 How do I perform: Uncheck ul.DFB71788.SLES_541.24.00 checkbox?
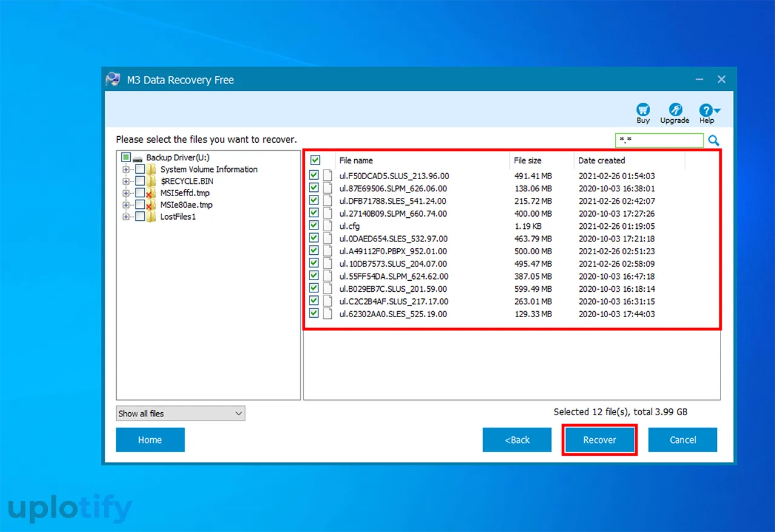point(314,200)
